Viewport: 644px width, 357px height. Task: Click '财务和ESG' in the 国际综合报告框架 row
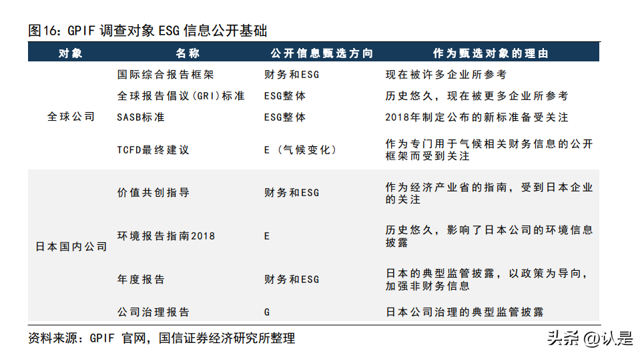[292, 74]
